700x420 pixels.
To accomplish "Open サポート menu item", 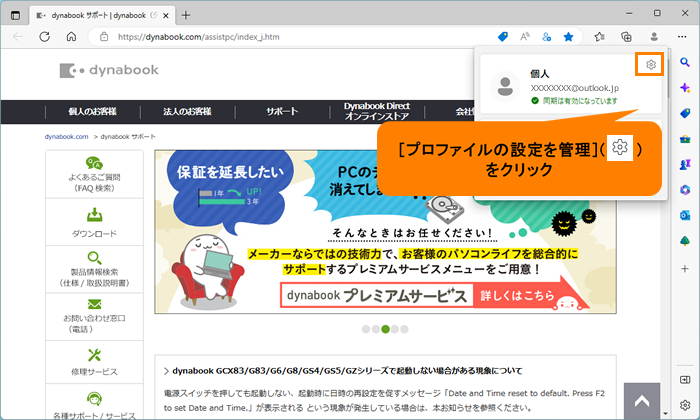I will 282,112.
